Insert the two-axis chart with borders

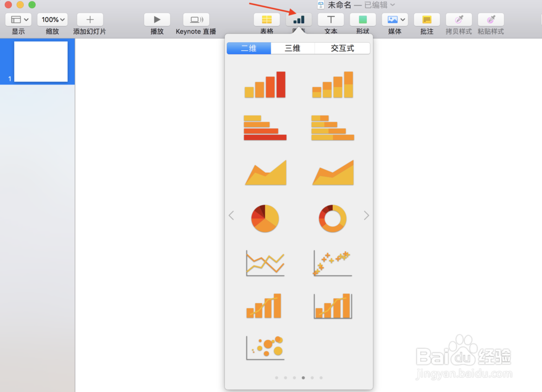(333, 306)
